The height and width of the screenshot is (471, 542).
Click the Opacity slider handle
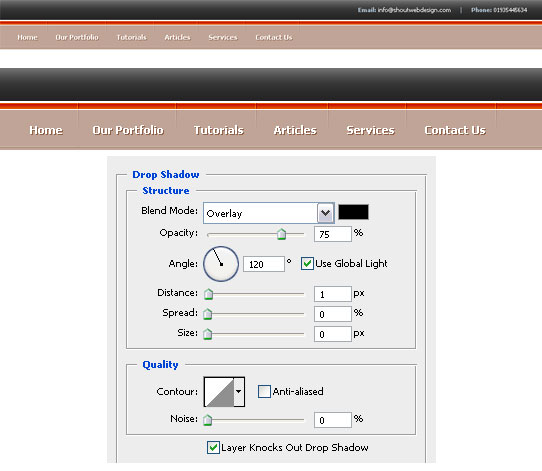point(281,234)
